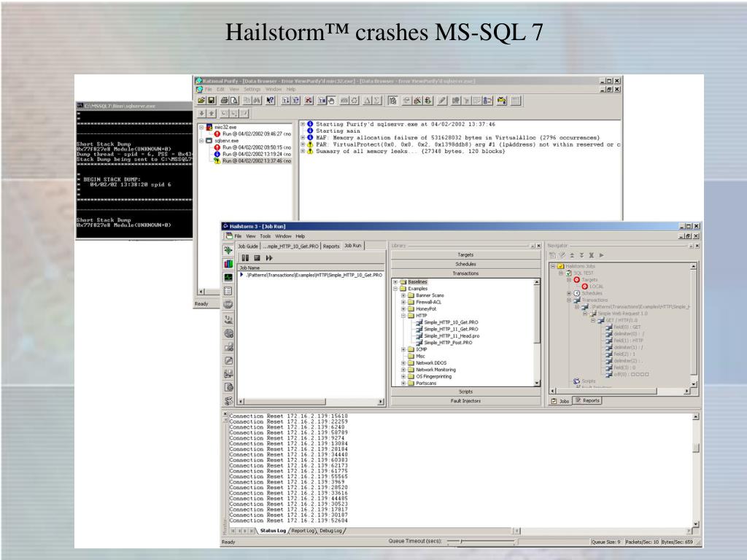Click the color bar chart icon in sidebar
The width and height of the screenshot is (747, 560).
click(x=228, y=263)
